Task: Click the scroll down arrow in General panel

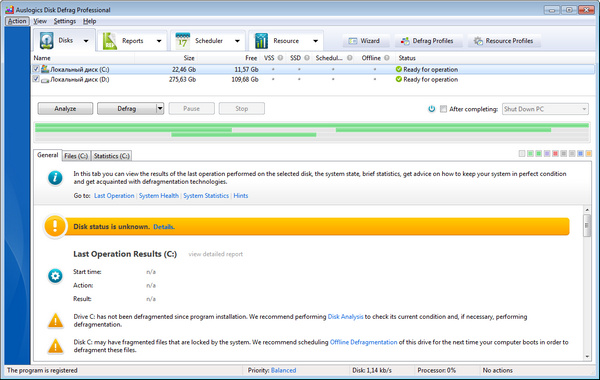Action: tap(587, 357)
